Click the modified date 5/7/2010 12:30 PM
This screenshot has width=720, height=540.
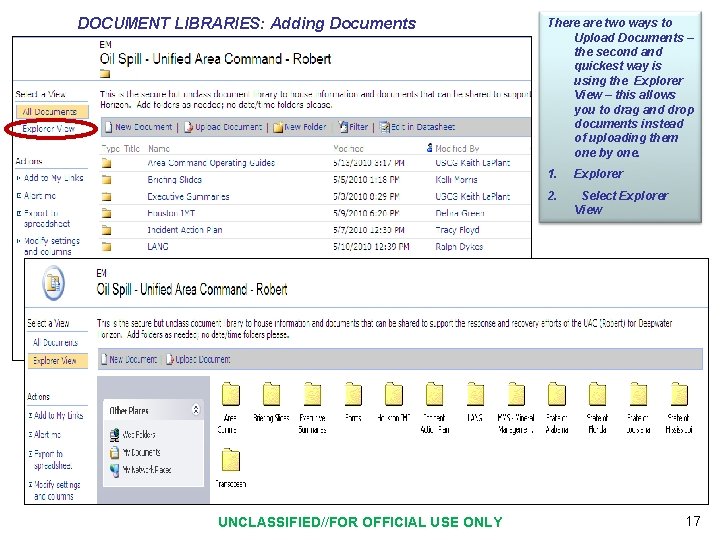pos(369,230)
